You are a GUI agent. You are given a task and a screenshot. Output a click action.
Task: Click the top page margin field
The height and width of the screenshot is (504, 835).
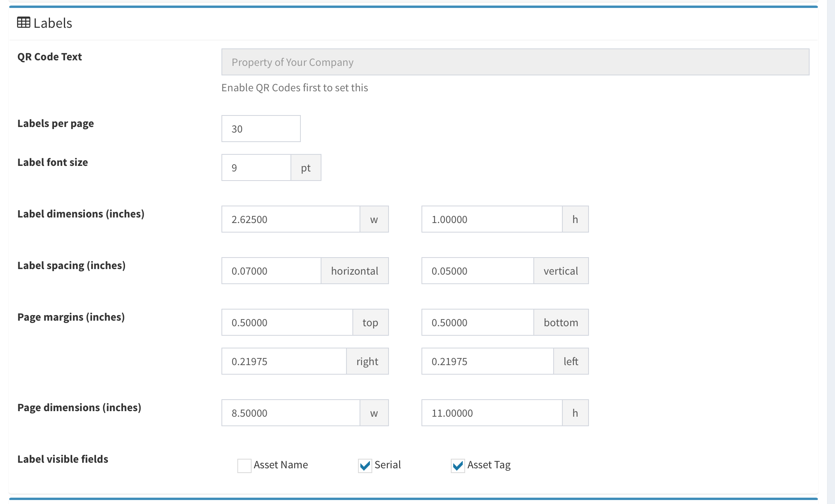tap(287, 322)
